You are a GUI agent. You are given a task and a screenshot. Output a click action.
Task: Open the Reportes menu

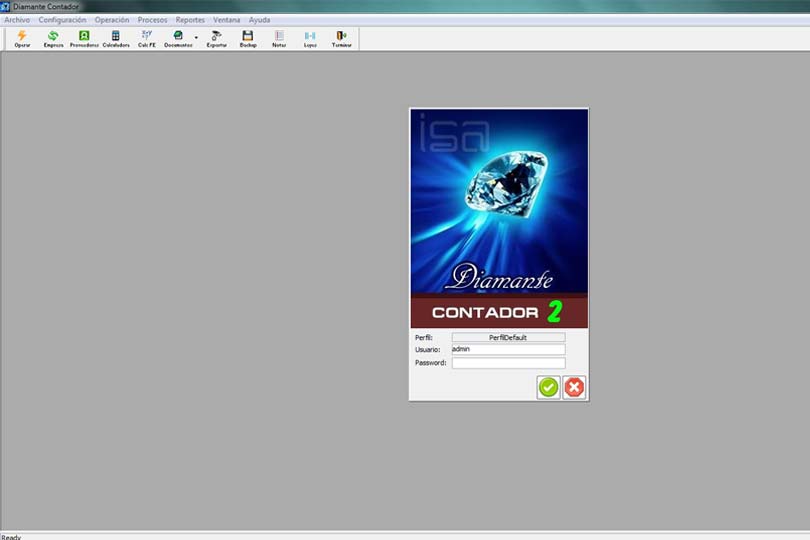pos(190,20)
